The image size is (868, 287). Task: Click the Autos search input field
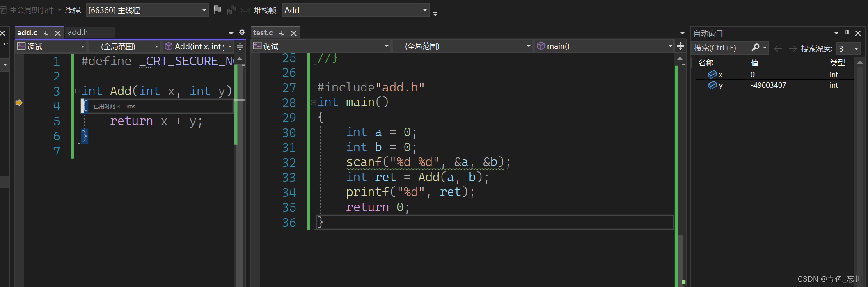pos(720,48)
